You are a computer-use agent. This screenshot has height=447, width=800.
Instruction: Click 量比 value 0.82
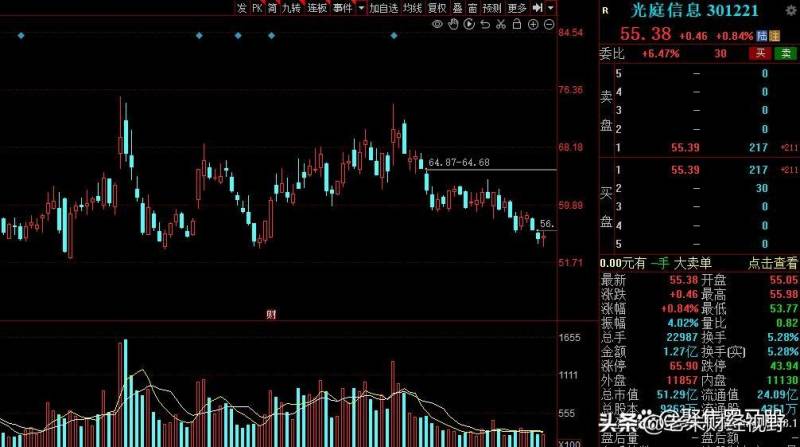pos(787,323)
